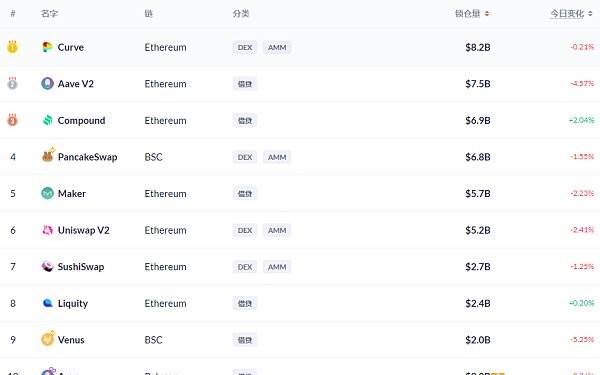Open the Uniswap V2 name link
The image size is (600, 375).
(83, 230)
